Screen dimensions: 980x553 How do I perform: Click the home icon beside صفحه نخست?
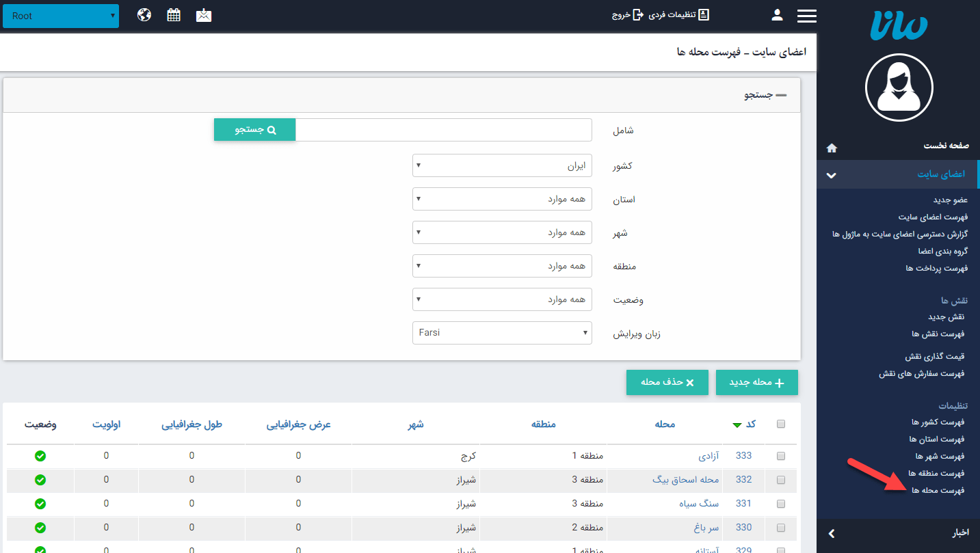point(832,148)
